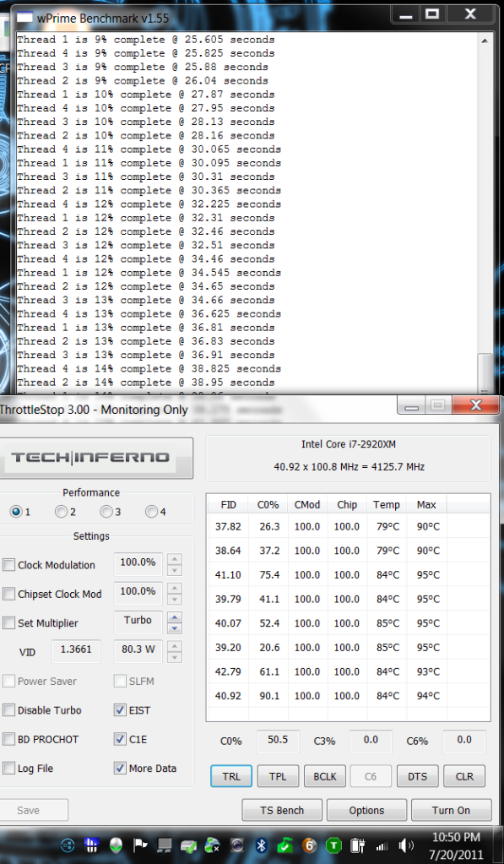The image size is (504, 864).
Task: Click the C0% average value 50.5
Action: [278, 740]
